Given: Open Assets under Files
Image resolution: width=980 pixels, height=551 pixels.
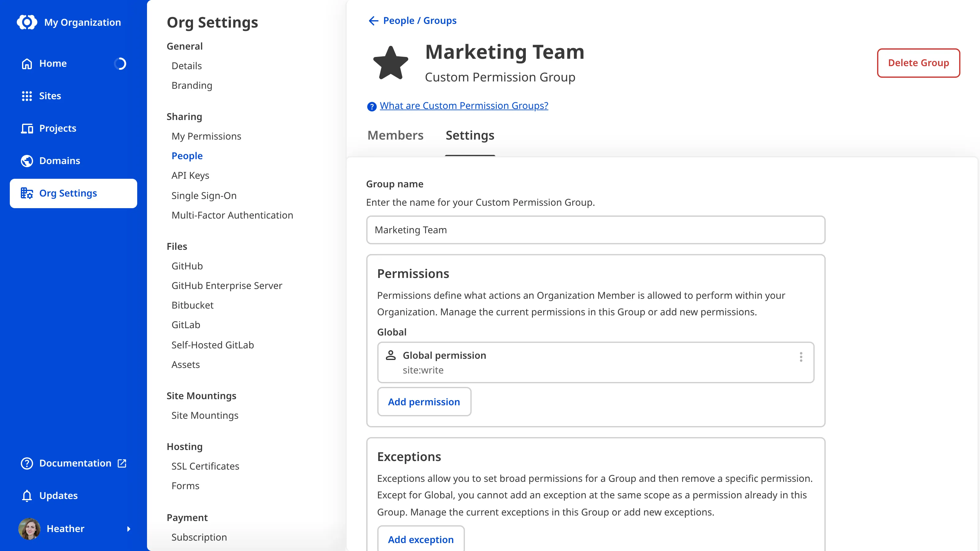Looking at the screenshot, I should (185, 364).
